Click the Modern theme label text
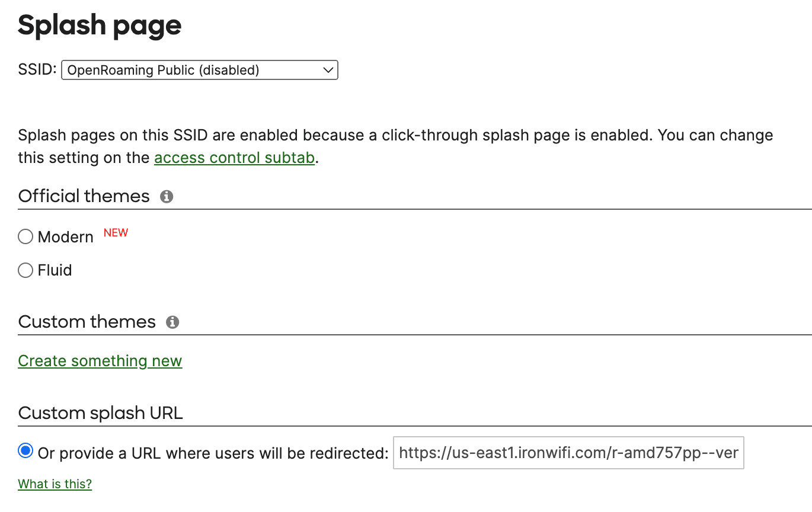The width and height of the screenshot is (812, 512). (x=66, y=237)
